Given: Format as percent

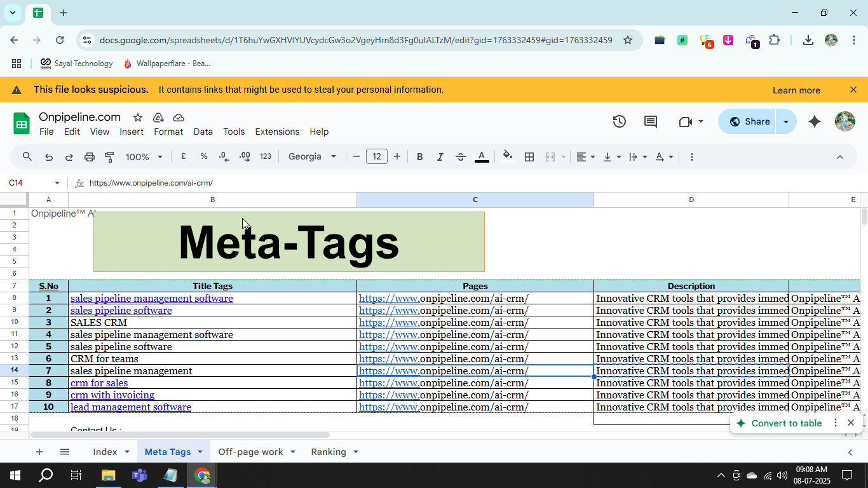Looking at the screenshot, I should (x=204, y=156).
